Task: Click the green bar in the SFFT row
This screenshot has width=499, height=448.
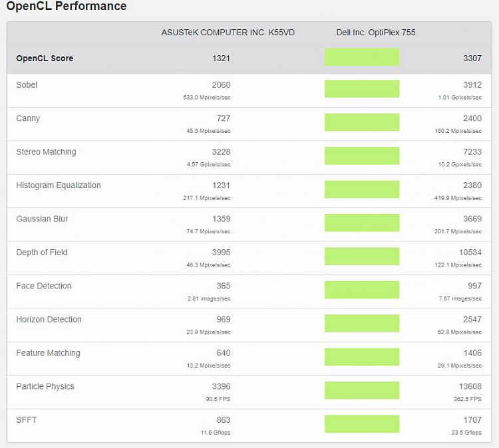Action: pyautogui.click(x=362, y=424)
